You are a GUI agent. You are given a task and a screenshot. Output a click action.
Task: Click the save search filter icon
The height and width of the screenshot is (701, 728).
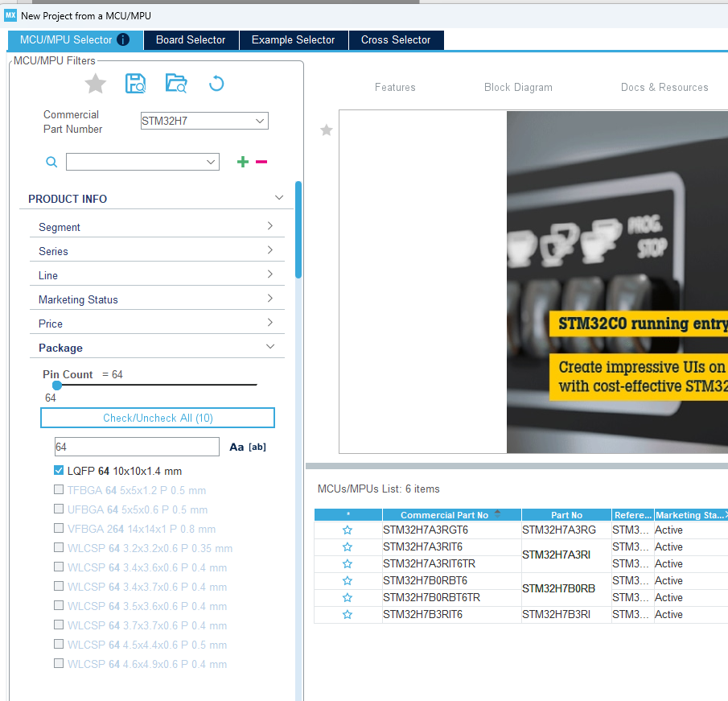(x=136, y=84)
